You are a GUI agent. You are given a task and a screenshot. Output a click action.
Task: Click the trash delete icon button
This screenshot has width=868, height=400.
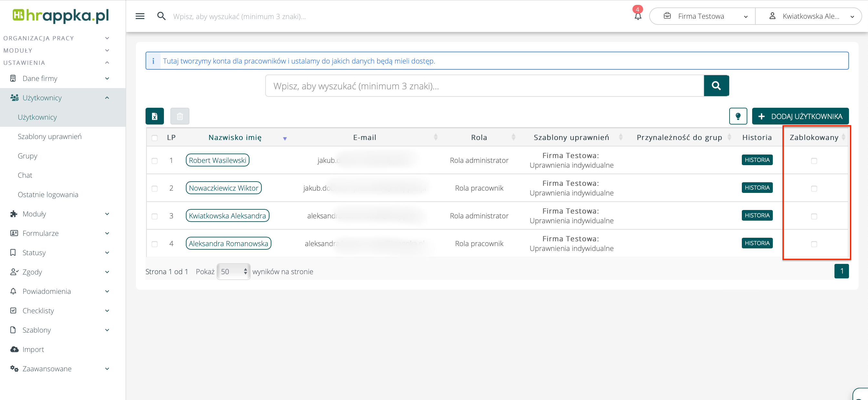180,116
